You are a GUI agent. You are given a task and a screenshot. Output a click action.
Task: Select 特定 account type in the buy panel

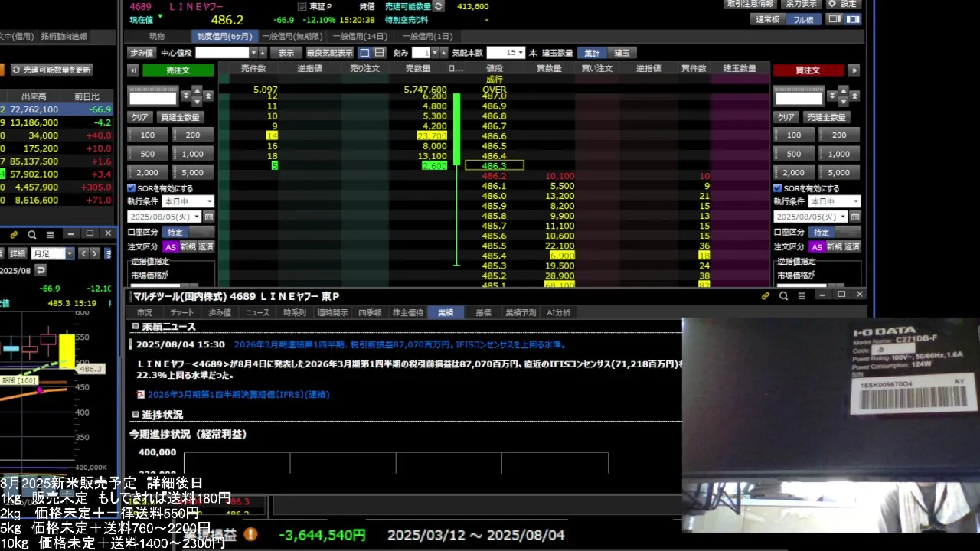pos(822,232)
